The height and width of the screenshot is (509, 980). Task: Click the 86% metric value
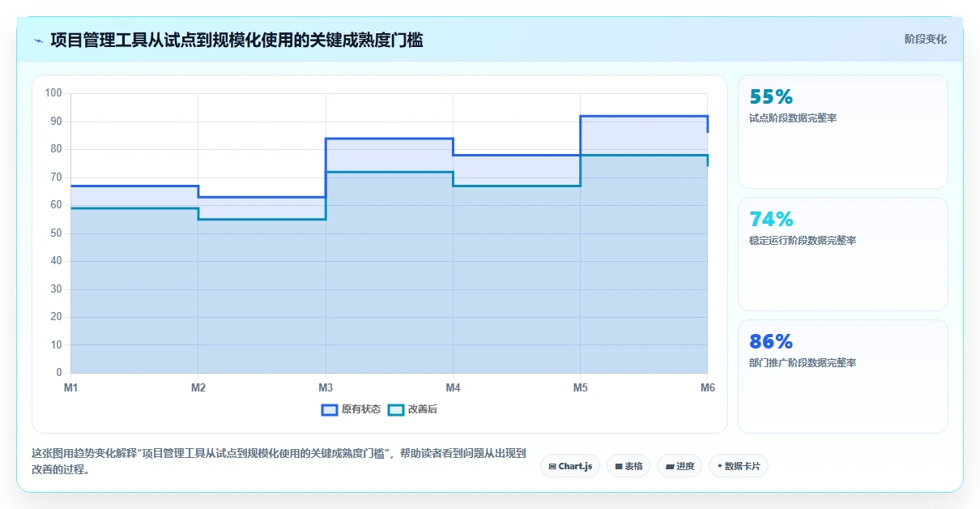[x=771, y=341]
